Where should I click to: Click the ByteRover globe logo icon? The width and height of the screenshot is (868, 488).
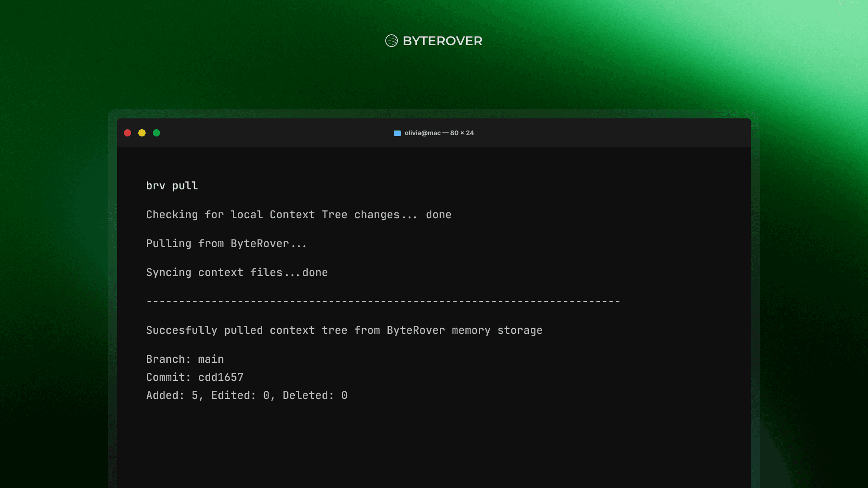click(x=391, y=41)
